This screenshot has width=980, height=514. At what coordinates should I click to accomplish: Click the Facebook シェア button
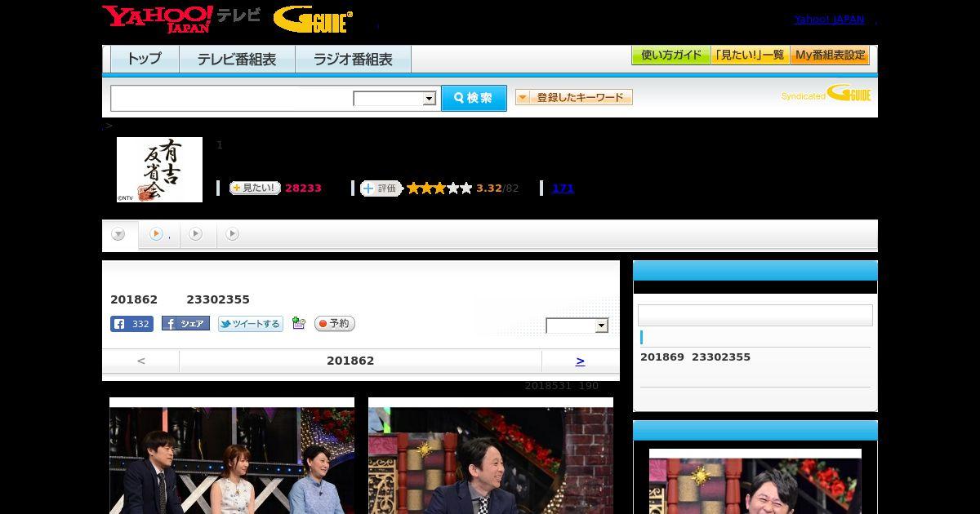[x=185, y=324]
